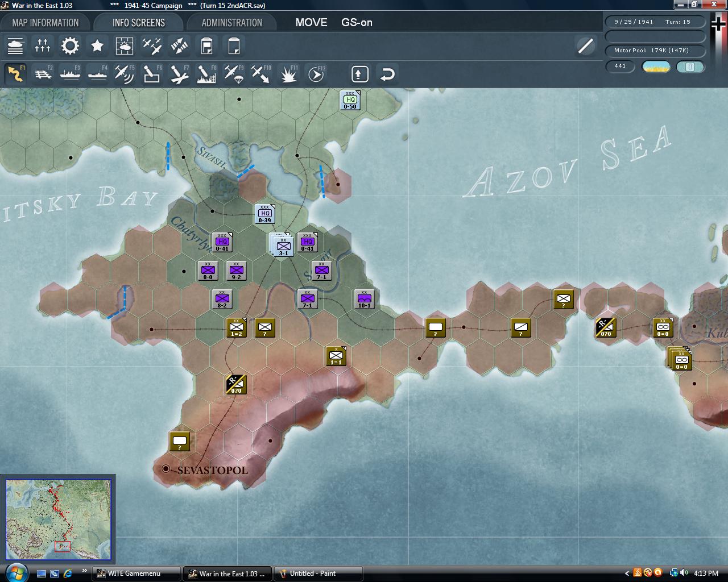Switch to WITE Gamemenu taskbar window
The width and height of the screenshot is (728, 582).
click(x=136, y=573)
